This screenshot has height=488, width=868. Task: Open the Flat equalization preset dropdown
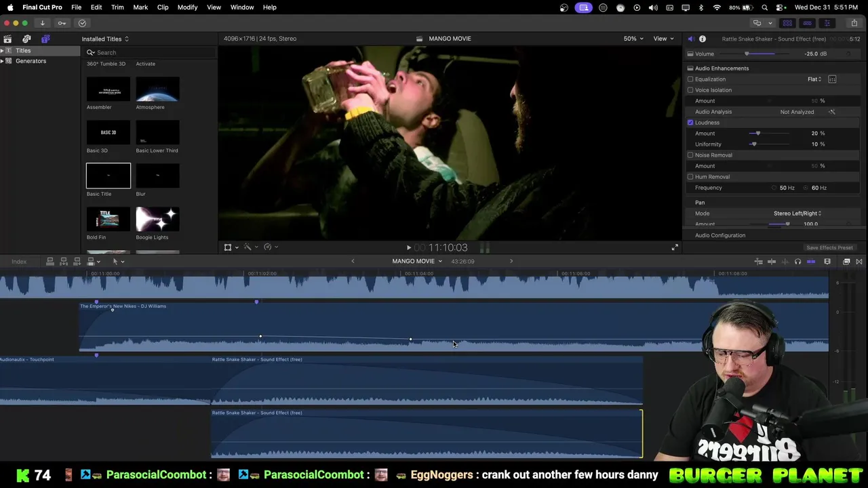pyautogui.click(x=814, y=79)
